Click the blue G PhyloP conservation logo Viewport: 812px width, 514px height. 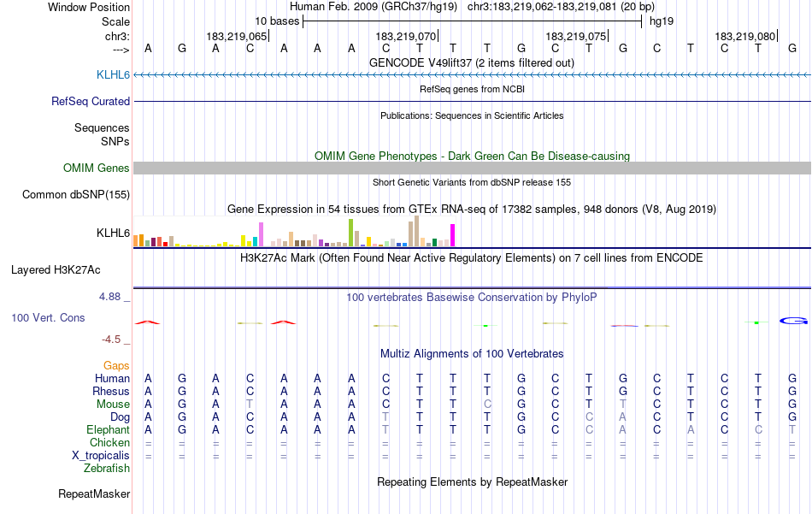tap(793, 322)
